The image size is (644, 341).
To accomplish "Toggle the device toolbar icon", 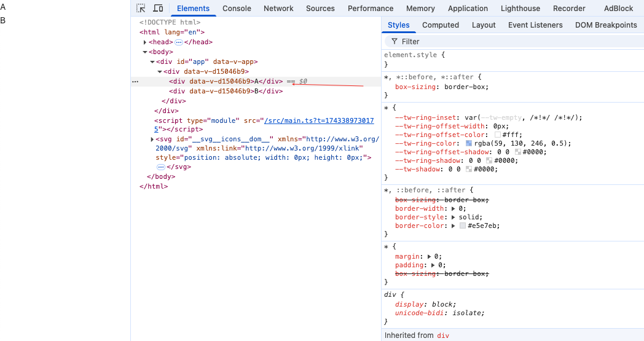I will tap(158, 8).
